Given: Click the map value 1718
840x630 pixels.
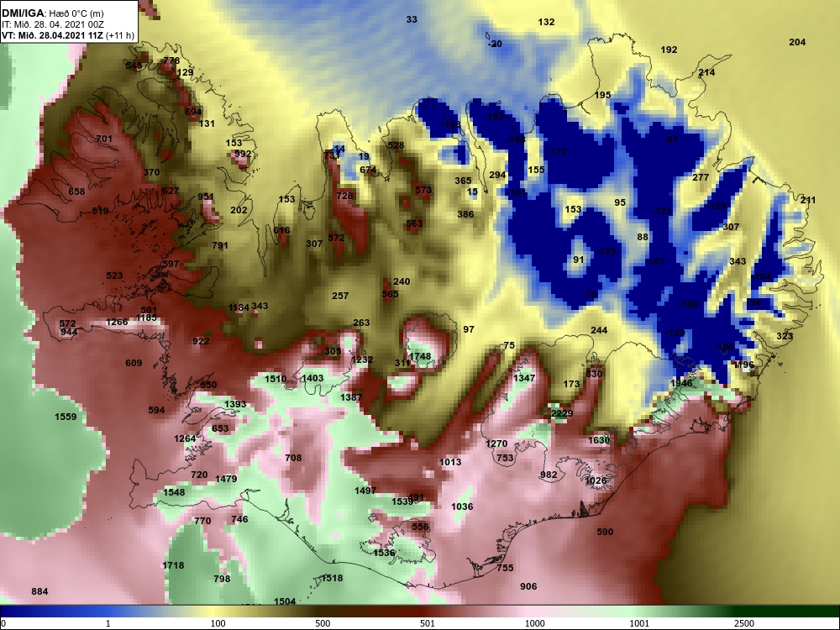Looking at the screenshot, I should click(173, 565).
